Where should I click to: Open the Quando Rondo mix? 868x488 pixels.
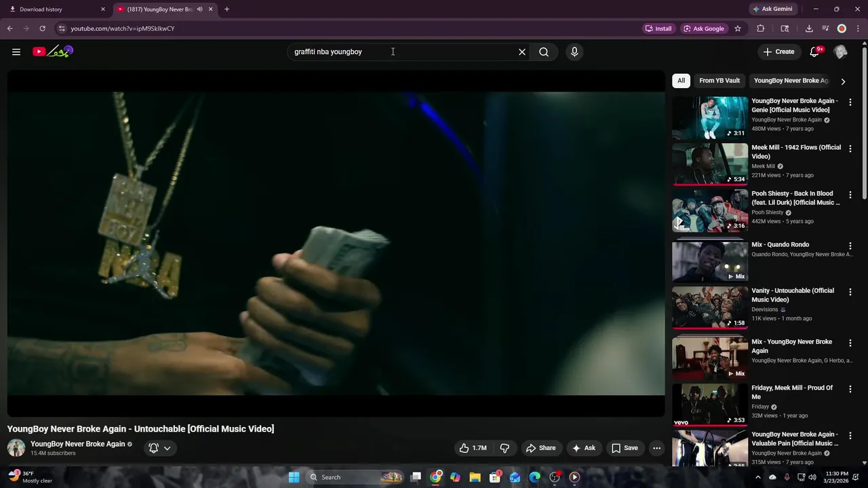[x=710, y=261]
